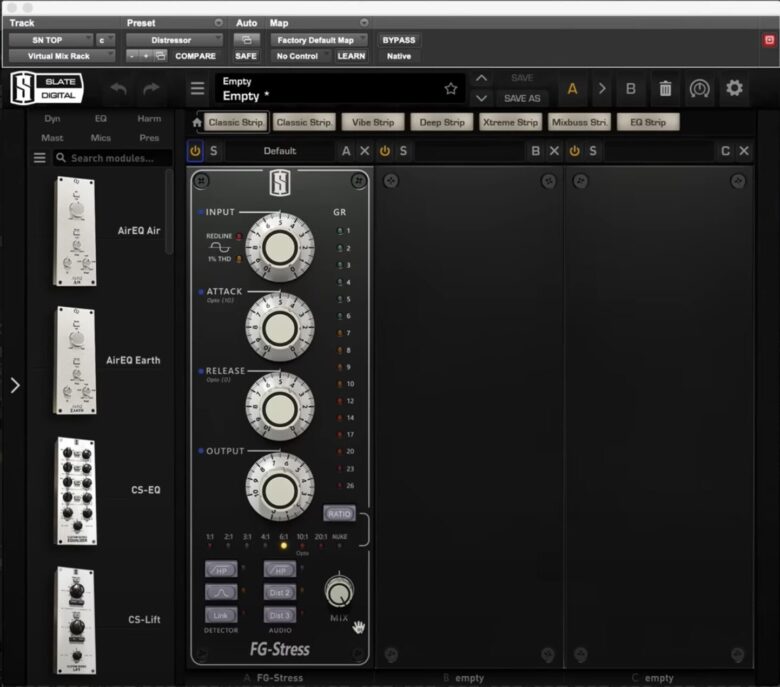
Task: Click the FG-Stress ATTACK knob
Action: [x=280, y=328]
